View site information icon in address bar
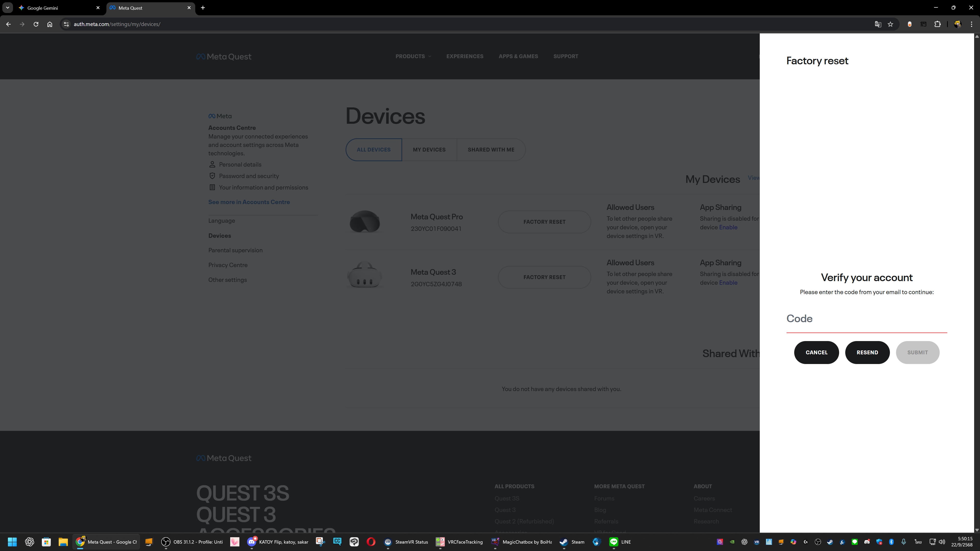This screenshot has width=980, height=551. pyautogui.click(x=66, y=24)
